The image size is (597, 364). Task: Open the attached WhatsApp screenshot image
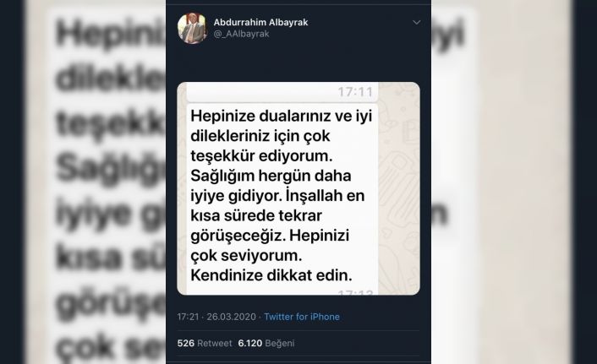(x=298, y=188)
